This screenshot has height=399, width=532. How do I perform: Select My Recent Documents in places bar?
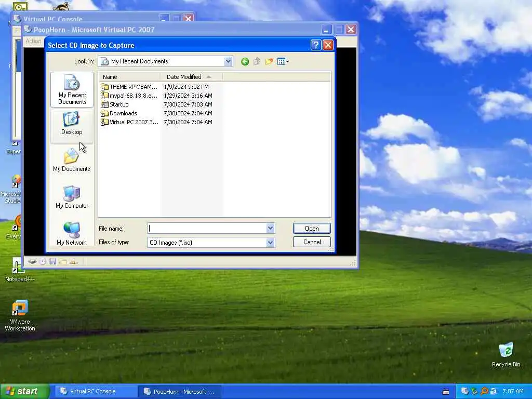click(72, 90)
